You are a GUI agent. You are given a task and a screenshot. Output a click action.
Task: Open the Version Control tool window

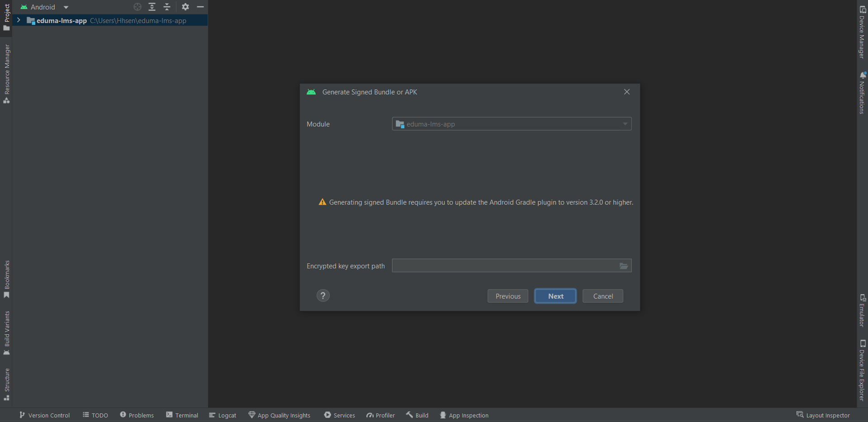coord(44,415)
